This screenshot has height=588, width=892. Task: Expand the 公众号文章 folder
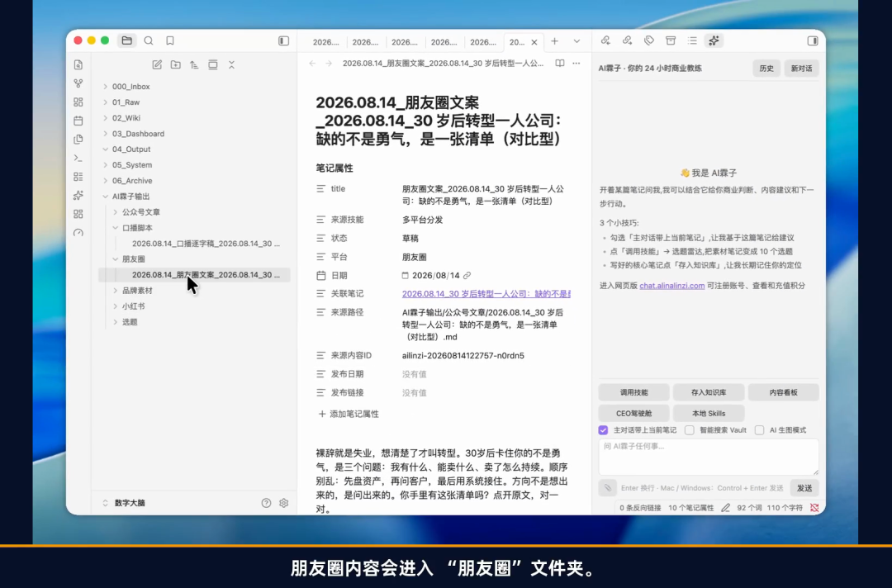pos(141,212)
